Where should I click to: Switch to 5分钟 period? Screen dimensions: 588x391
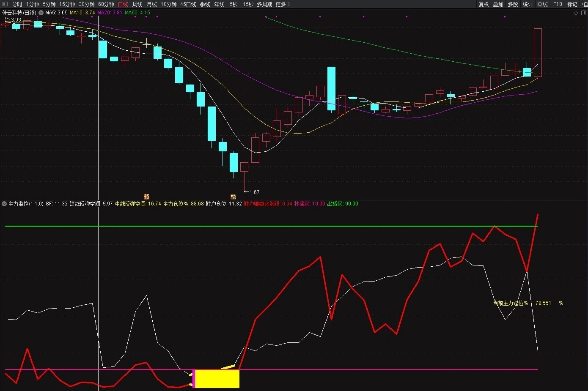[49, 4]
